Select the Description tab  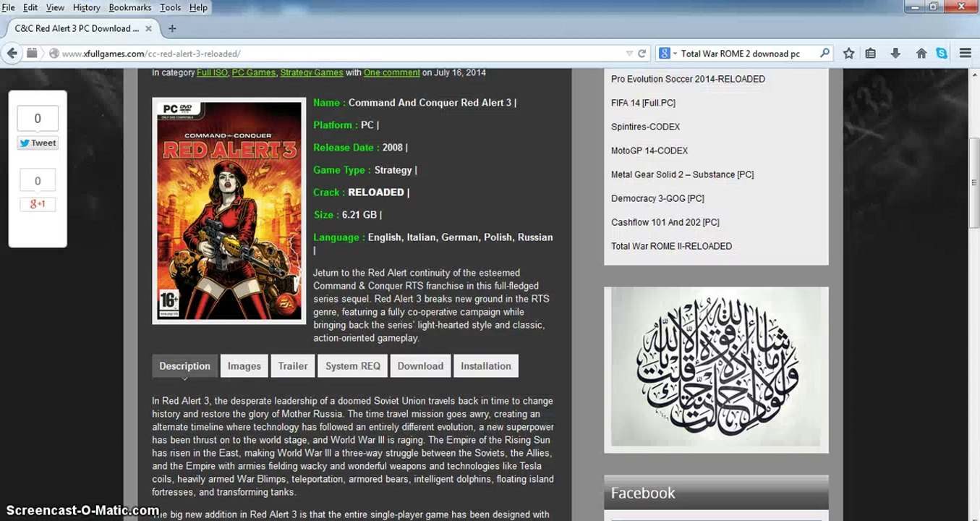(184, 366)
